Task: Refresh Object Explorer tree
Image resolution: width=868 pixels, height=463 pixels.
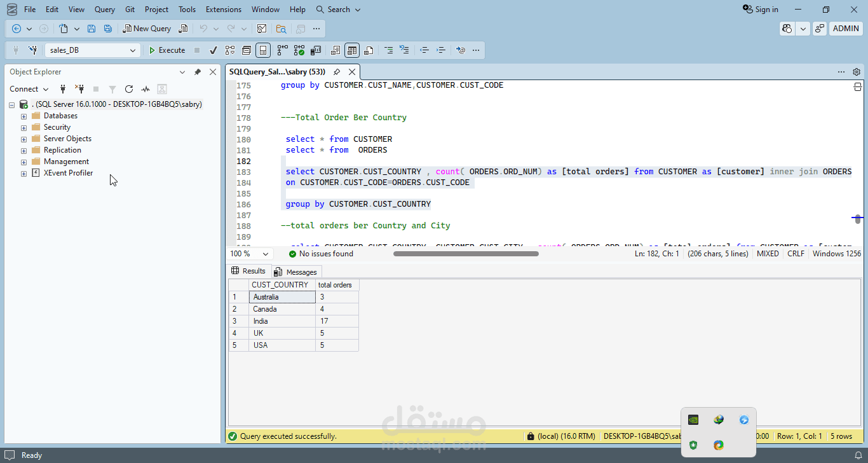Action: (x=129, y=89)
